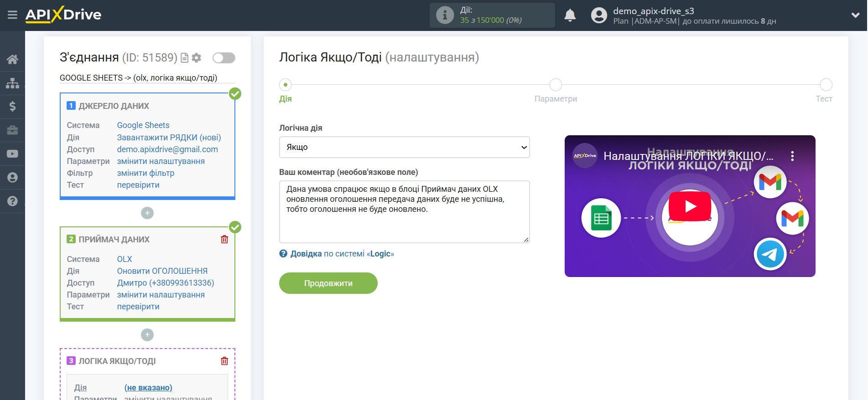Open OLX system link
This screenshot has width=868, height=400.
[x=125, y=259]
